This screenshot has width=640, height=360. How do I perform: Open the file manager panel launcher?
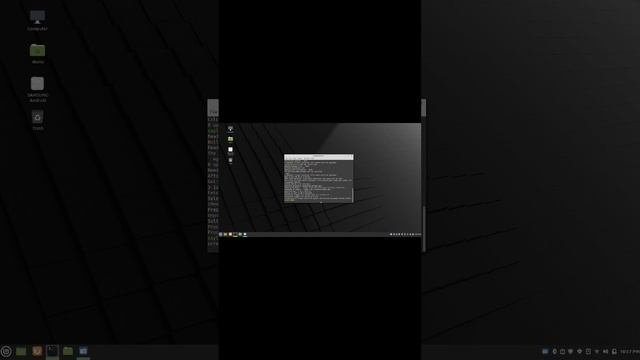click(68, 351)
